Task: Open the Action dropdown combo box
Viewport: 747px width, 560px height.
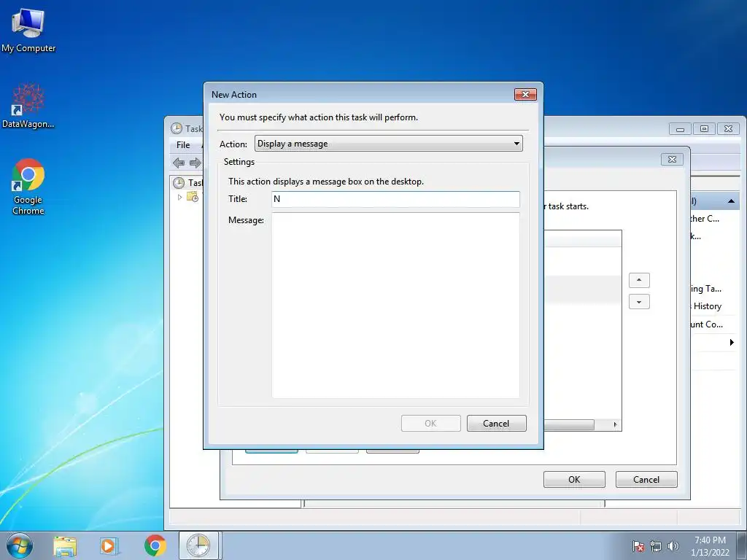Action: pyautogui.click(x=389, y=144)
